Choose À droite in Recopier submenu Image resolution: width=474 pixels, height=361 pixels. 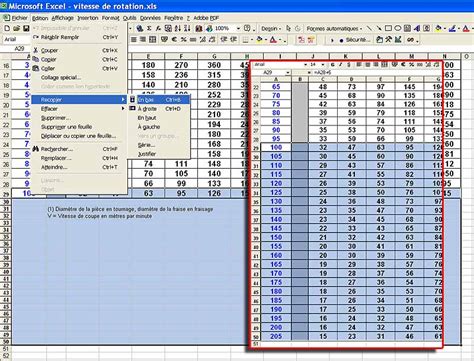pyautogui.click(x=159, y=109)
